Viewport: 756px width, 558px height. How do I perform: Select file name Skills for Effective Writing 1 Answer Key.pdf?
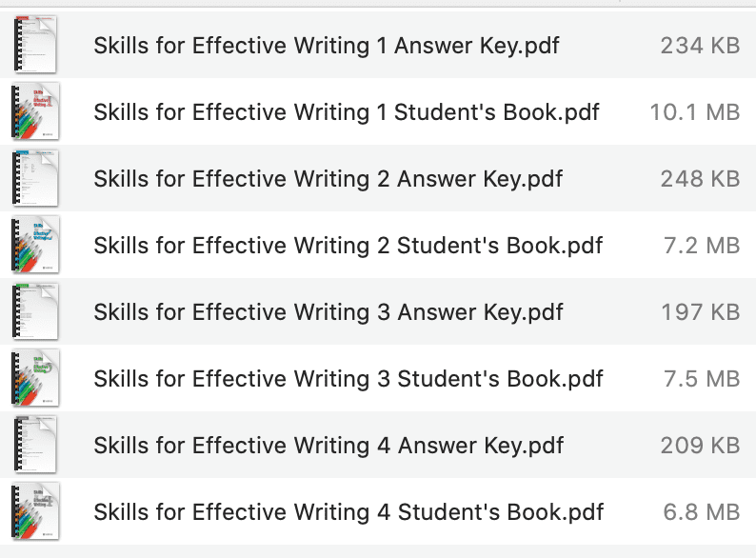[328, 45]
